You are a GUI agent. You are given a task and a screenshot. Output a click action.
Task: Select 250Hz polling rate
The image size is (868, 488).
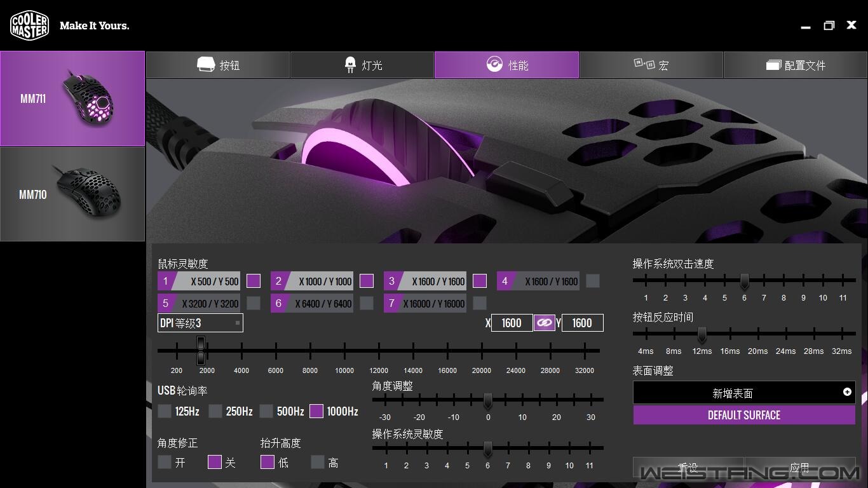pyautogui.click(x=215, y=411)
